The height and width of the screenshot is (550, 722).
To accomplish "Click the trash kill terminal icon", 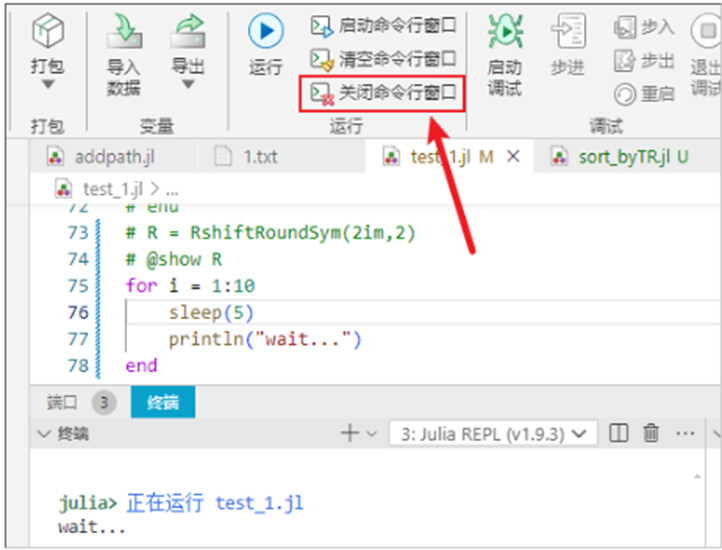I will (x=651, y=433).
